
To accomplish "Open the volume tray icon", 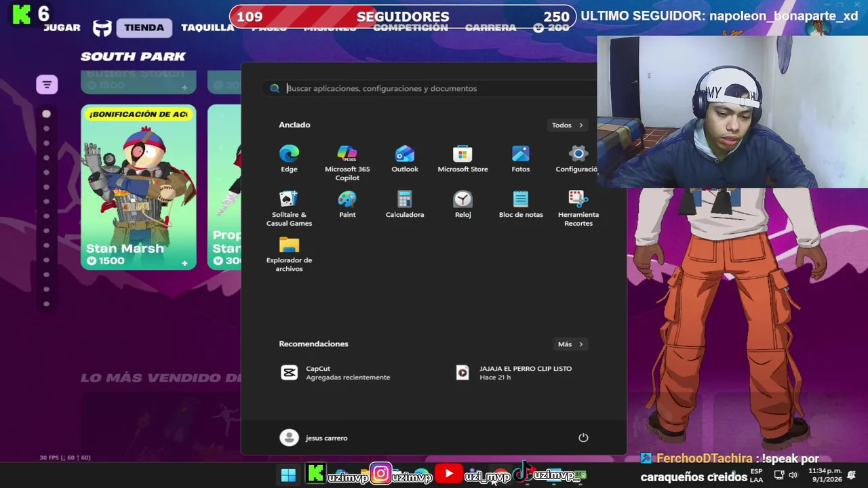I will pyautogui.click(x=793, y=475).
